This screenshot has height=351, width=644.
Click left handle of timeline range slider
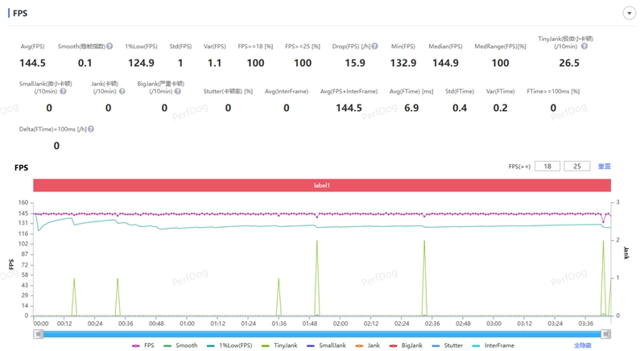pyautogui.click(x=38, y=334)
